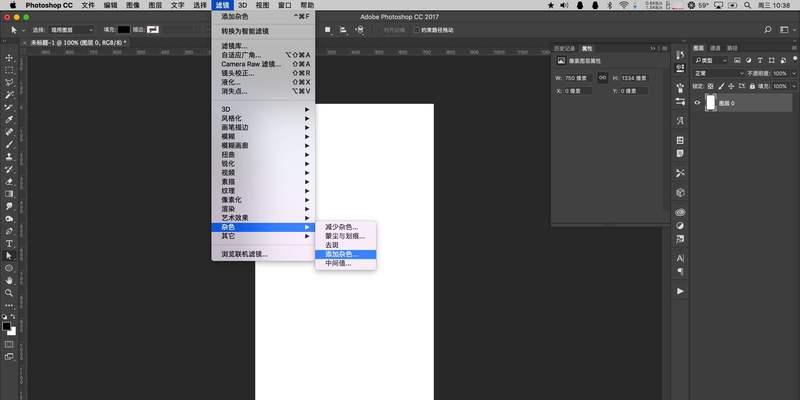Open the path arrangement dropdown icon
The width and height of the screenshot is (800, 400).
click(360, 30)
